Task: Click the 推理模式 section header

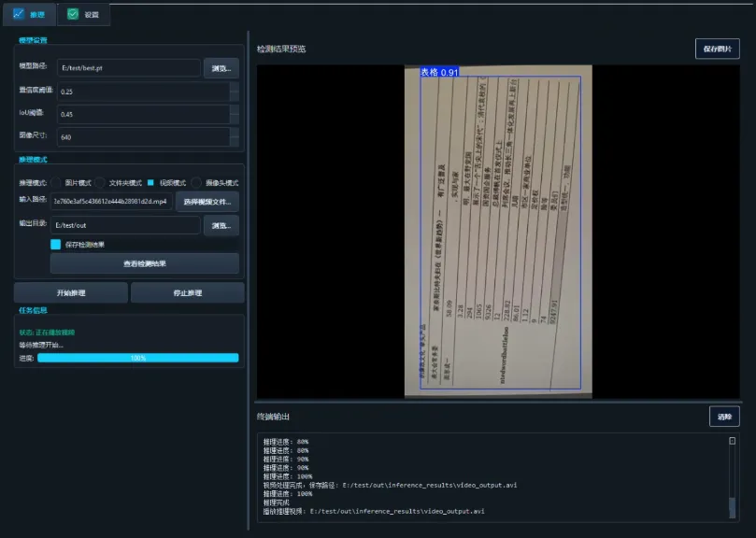Action: pos(33,159)
